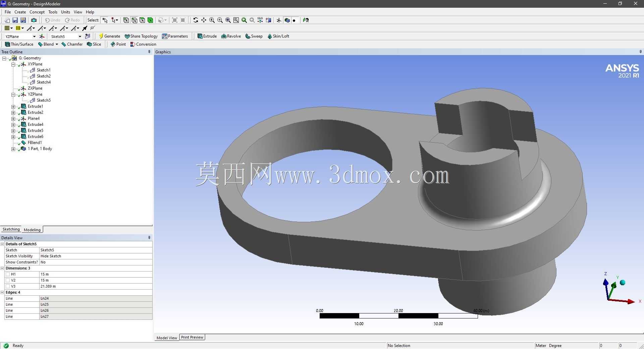Open the File menu
This screenshot has height=349, width=644.
8,12
